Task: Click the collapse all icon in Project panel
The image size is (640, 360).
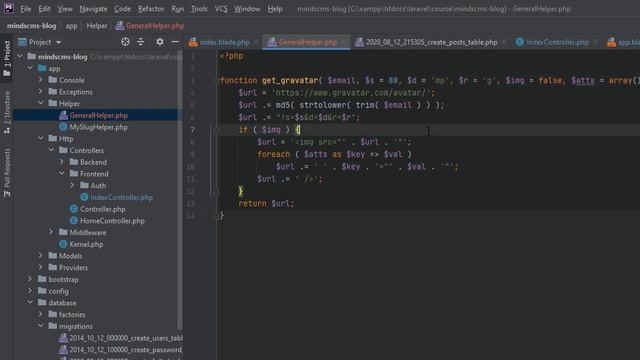Action: [140, 42]
